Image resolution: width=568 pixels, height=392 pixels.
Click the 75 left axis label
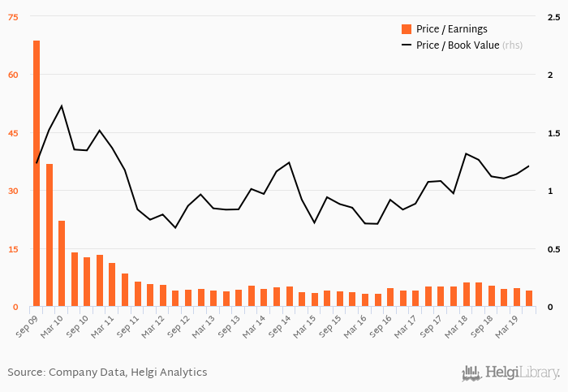[x=13, y=17]
